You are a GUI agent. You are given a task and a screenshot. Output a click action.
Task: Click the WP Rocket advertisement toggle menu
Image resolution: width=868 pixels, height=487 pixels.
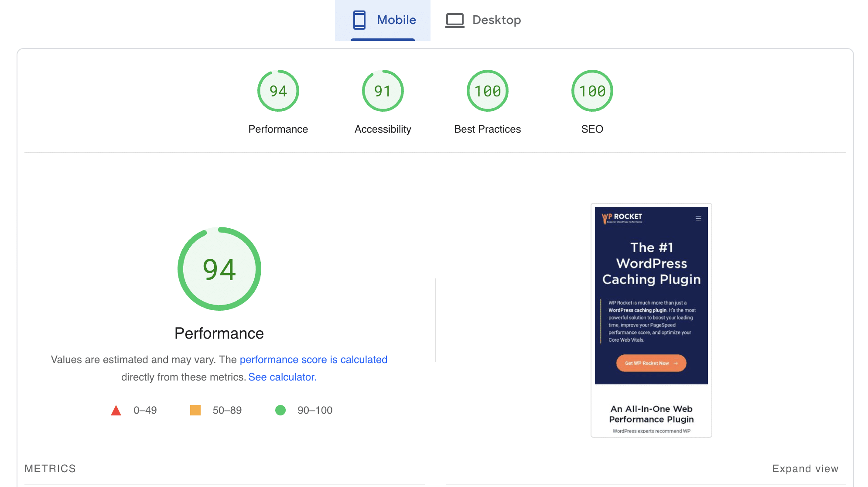697,218
